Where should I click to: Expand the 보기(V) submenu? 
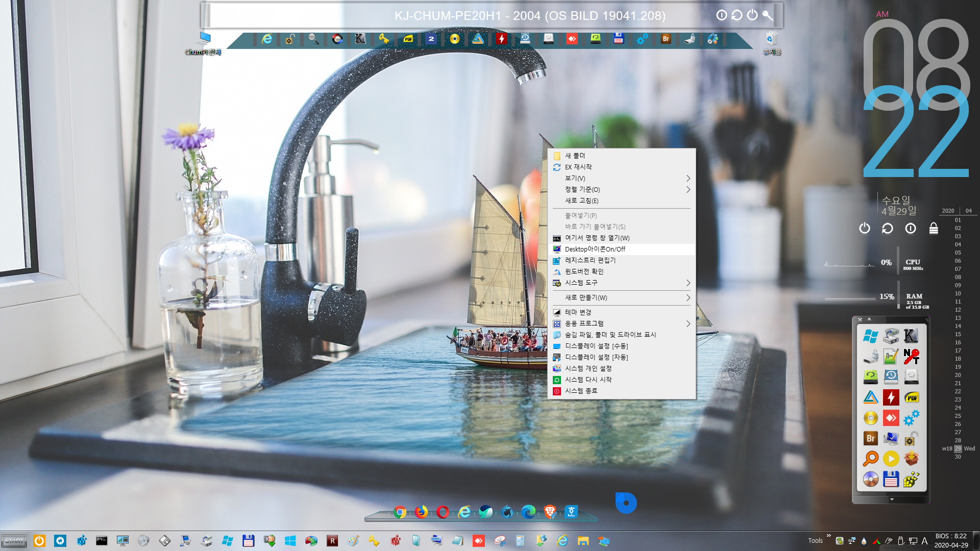point(622,178)
